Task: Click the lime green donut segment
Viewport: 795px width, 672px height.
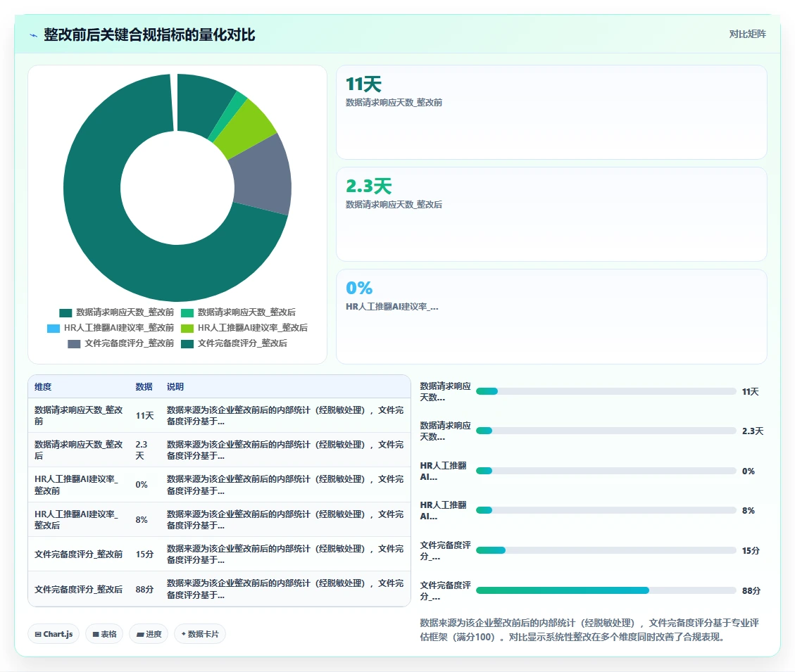Action: 246,128
